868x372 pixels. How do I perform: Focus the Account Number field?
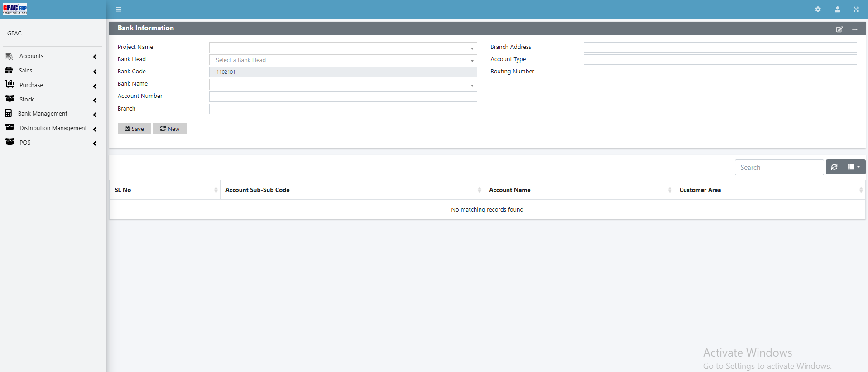[x=343, y=97]
